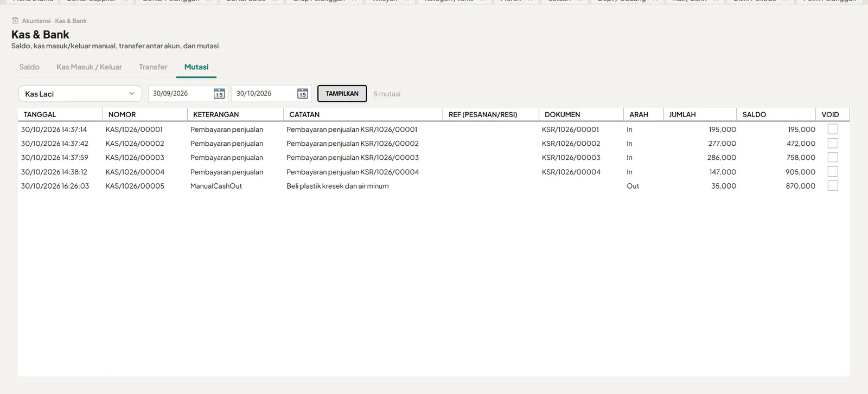Tick Void checkbox for KAS/1026/00002
This screenshot has width=868, height=394.
pos(833,144)
